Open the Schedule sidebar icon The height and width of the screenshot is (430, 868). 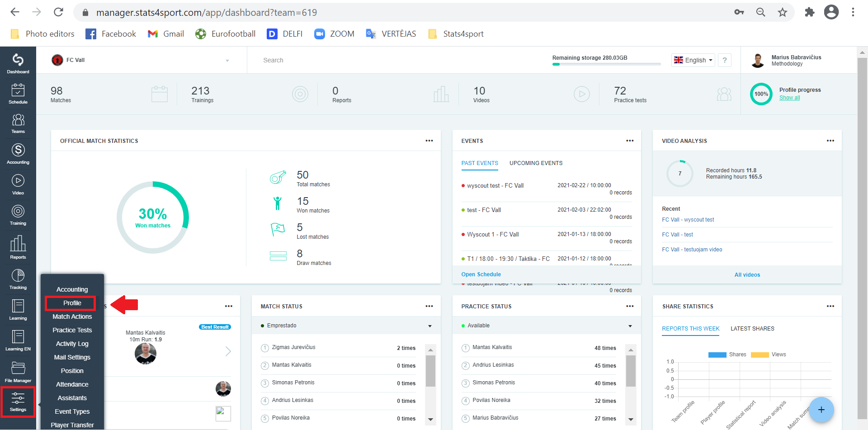coord(18,94)
